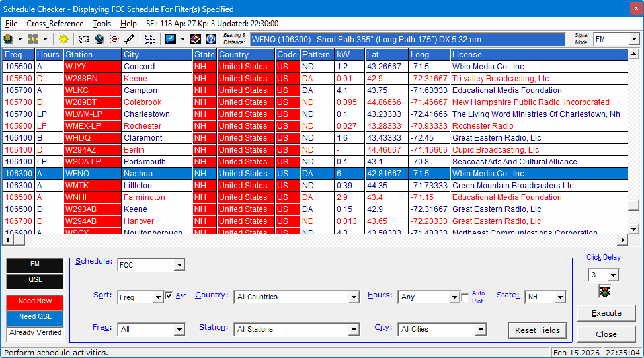Click the yellow road arrows toolbar icon
The height and width of the screenshot is (358, 644).
[x=32, y=40]
